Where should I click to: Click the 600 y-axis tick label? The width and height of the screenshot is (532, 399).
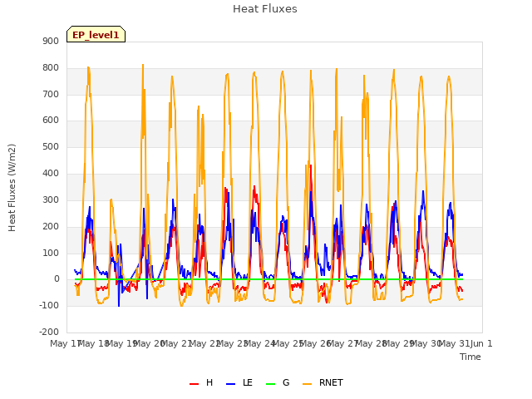click(51, 120)
